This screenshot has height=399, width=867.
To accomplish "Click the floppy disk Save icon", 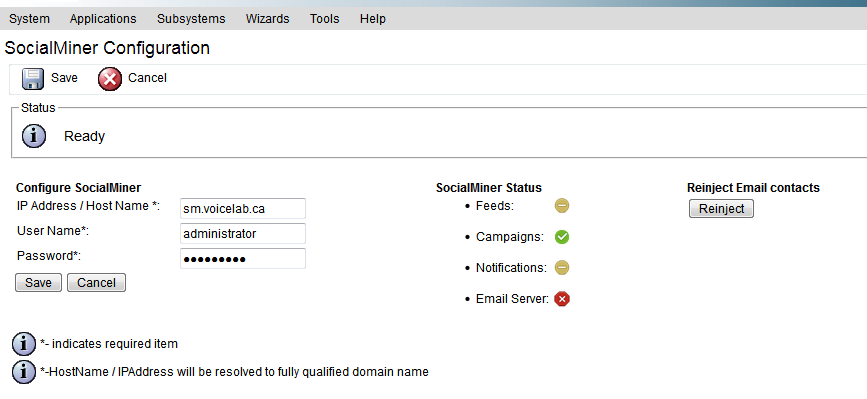I will pyautogui.click(x=33, y=79).
